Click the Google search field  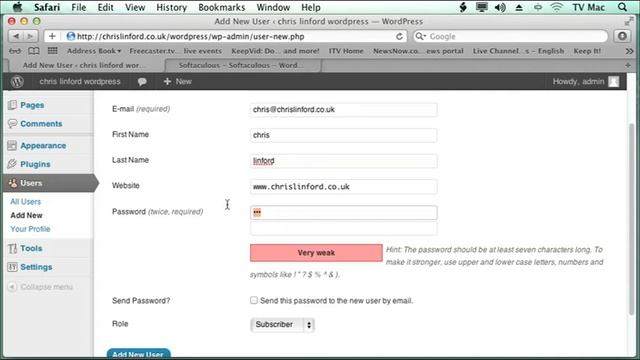point(510,36)
